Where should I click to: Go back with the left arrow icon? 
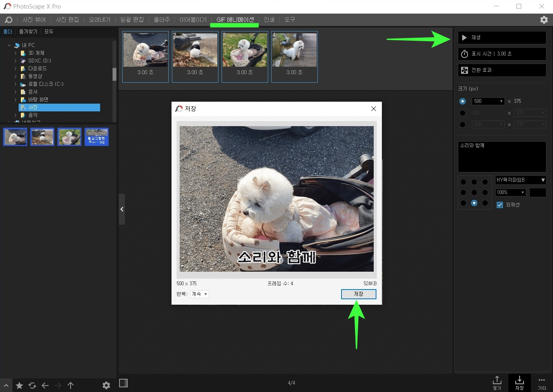tap(45, 385)
